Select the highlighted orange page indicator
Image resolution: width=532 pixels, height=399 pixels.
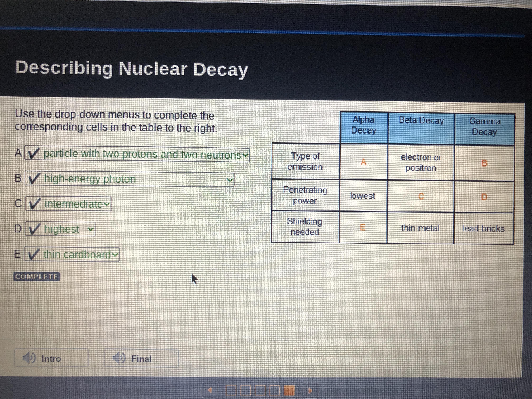pyautogui.click(x=289, y=390)
